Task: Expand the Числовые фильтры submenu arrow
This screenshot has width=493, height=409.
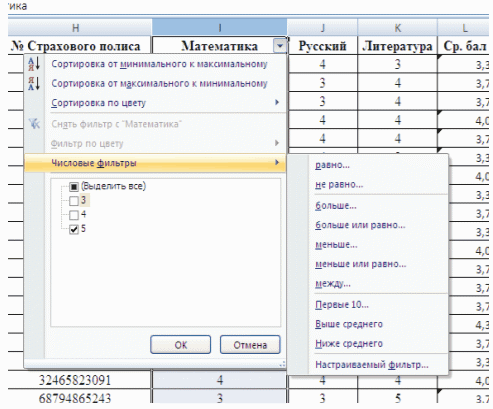Action: (277, 163)
